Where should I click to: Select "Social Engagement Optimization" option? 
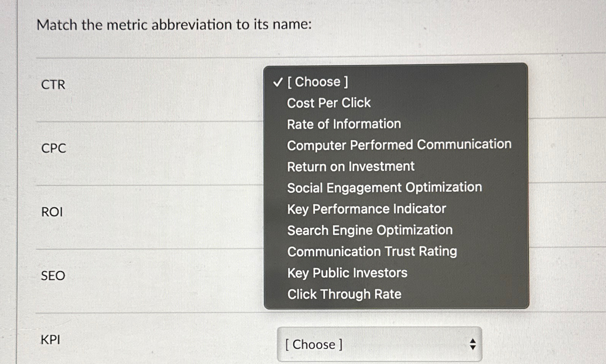[x=384, y=187]
